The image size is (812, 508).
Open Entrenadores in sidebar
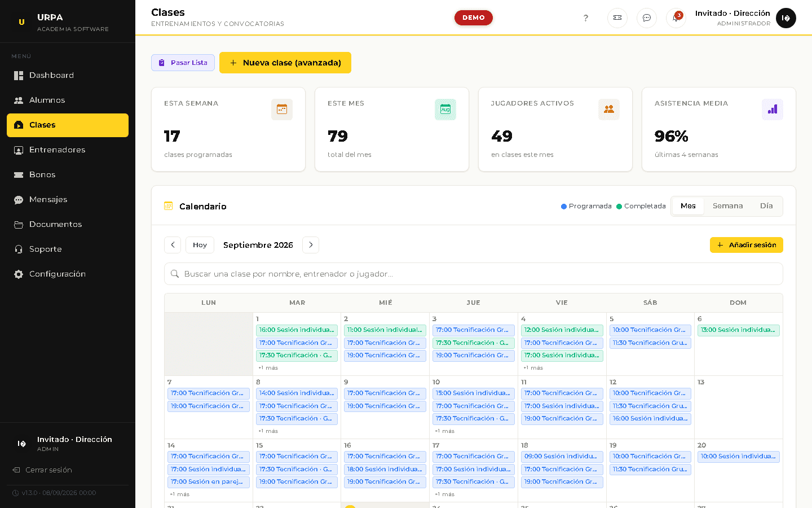point(68,150)
